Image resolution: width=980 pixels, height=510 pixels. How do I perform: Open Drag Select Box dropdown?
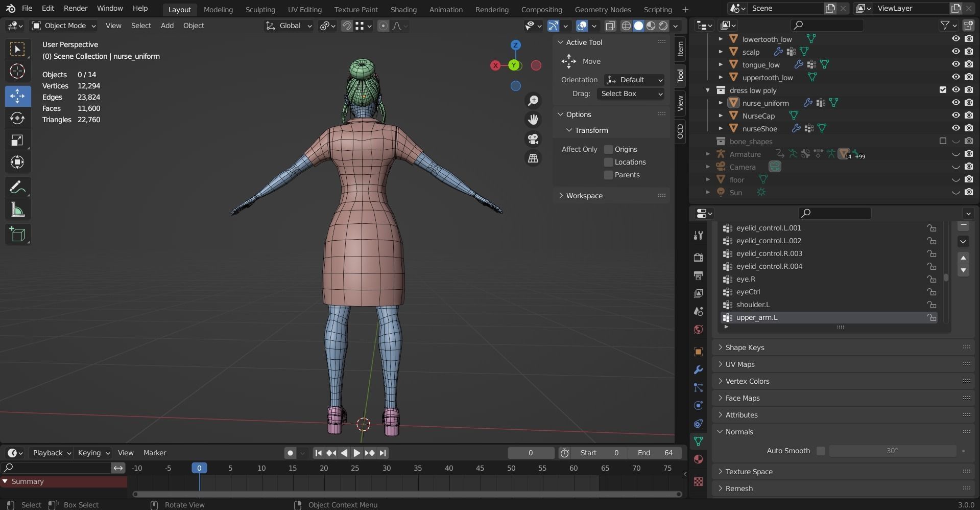tap(631, 94)
